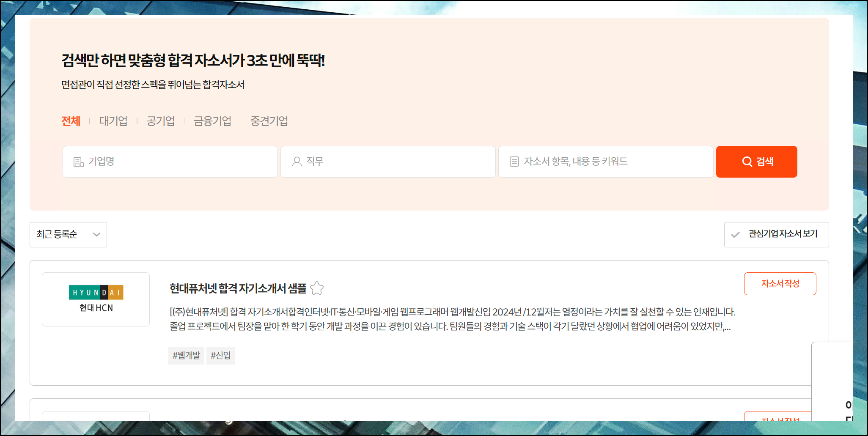The image size is (868, 436).
Task: Select the #신입 tag
Action: (x=221, y=356)
